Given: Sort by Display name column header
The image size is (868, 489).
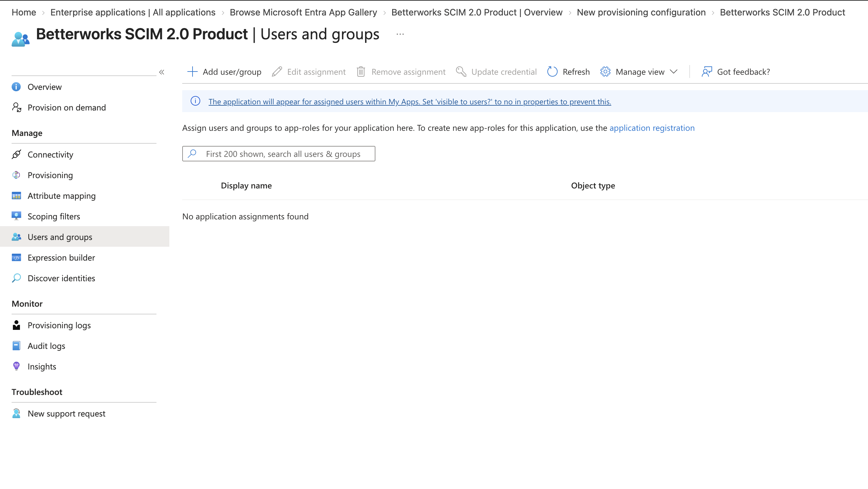Looking at the screenshot, I should pyautogui.click(x=246, y=186).
